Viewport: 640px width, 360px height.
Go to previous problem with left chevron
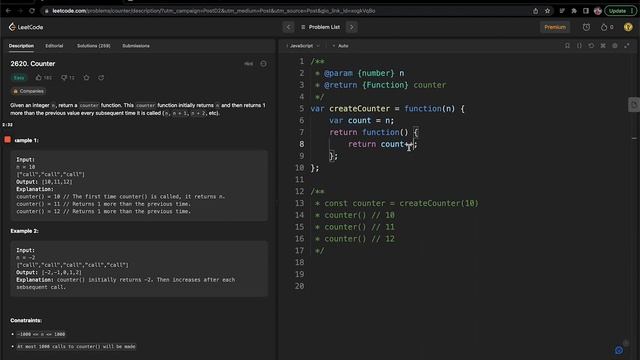point(288,27)
